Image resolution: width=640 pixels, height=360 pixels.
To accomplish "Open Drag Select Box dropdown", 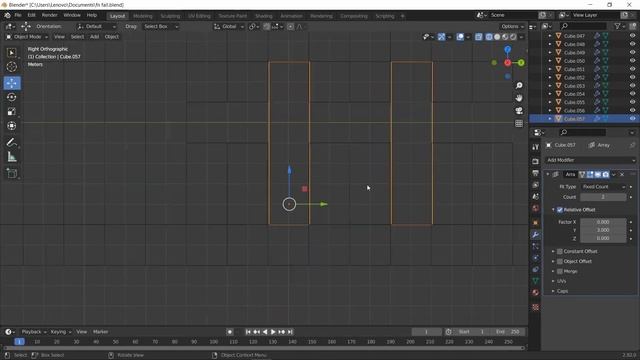I will coord(161,26).
